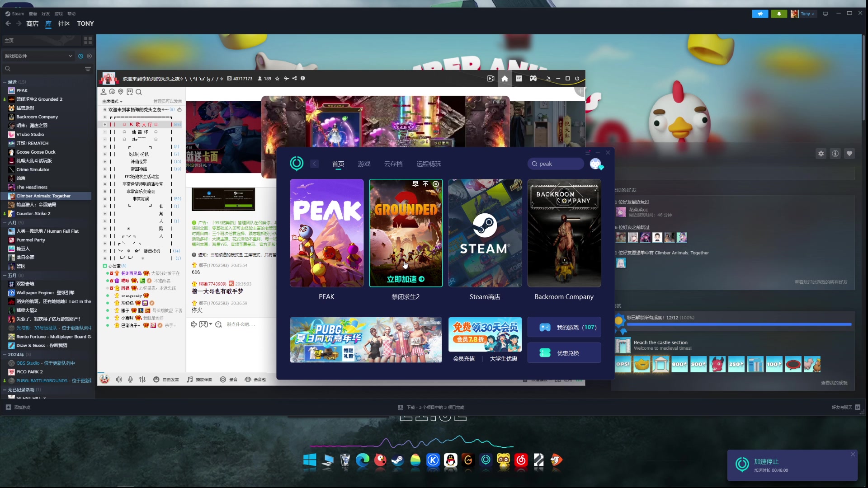Toggle YY free speech mode 自由发言
This screenshot has width=868, height=488.
coord(166,380)
